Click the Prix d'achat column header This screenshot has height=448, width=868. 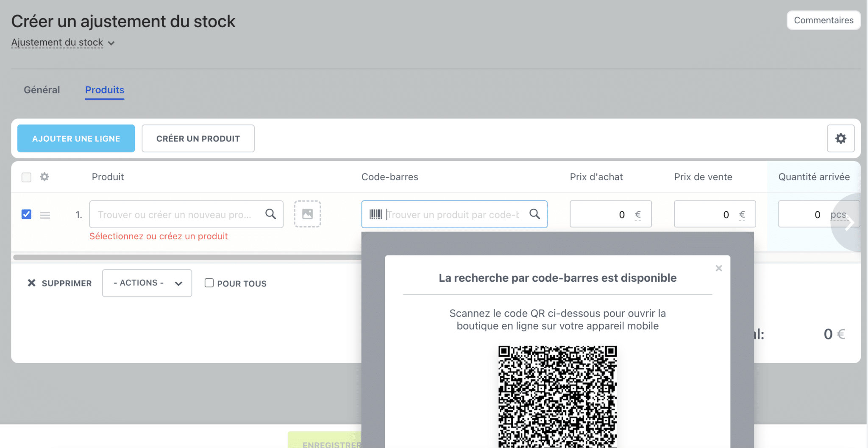click(x=596, y=177)
